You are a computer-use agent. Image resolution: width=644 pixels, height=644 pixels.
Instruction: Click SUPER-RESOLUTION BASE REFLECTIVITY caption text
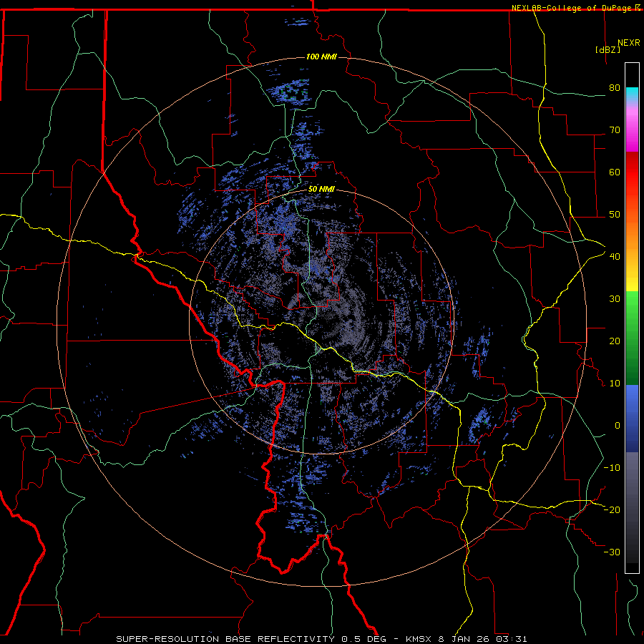tap(225, 639)
